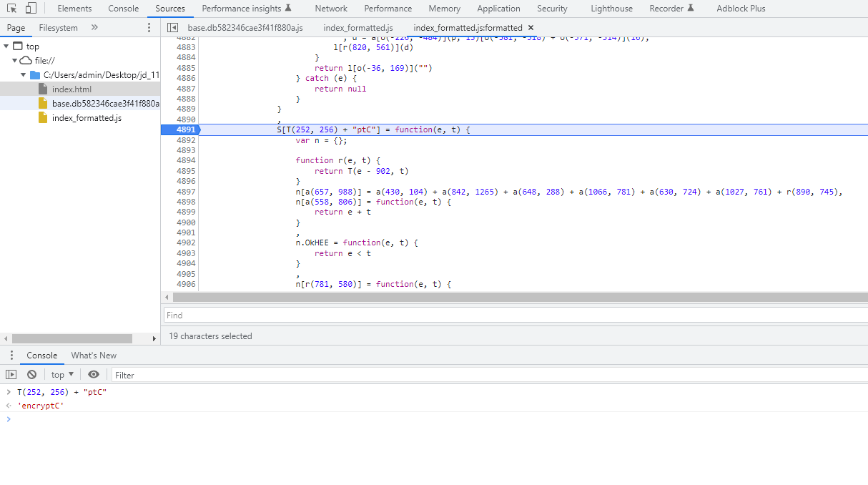This screenshot has width=868, height=485.
Task: Select index_formatted.js in file tree
Action: pos(87,118)
